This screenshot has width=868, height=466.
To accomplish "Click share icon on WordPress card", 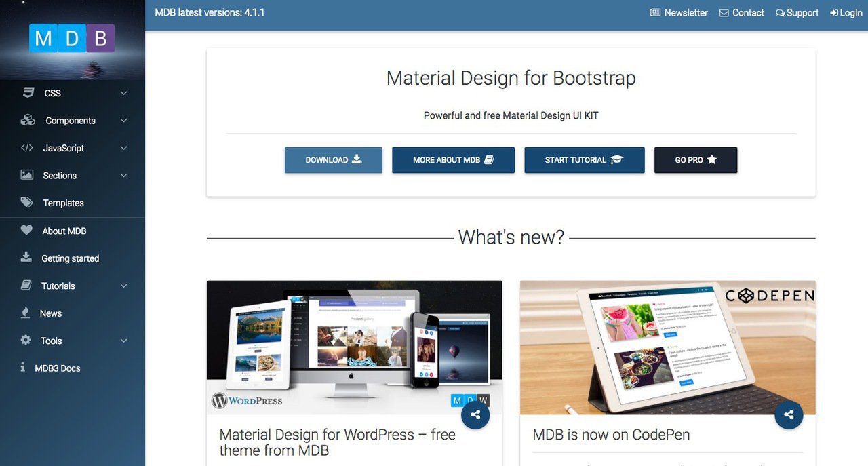I will 475,414.
